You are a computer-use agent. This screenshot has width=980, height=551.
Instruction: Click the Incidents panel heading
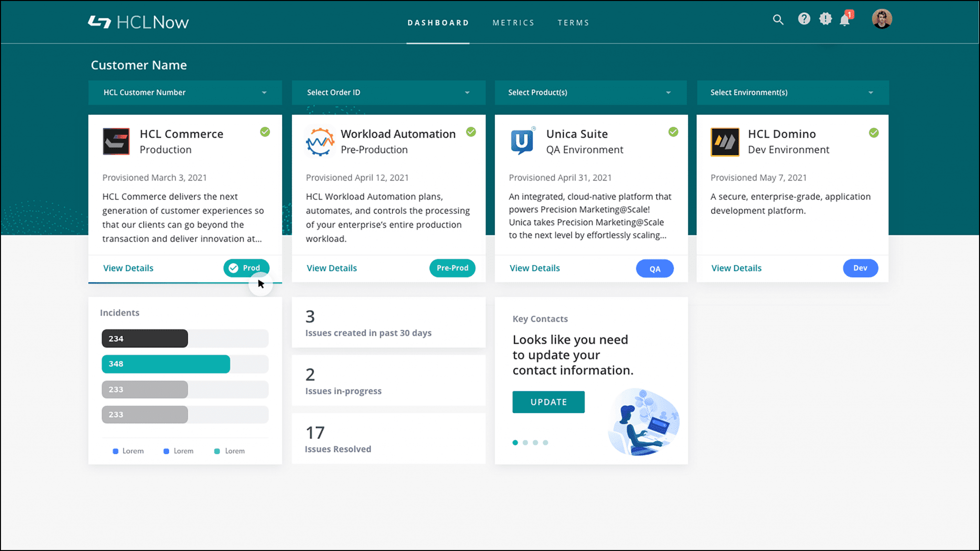[x=119, y=313]
